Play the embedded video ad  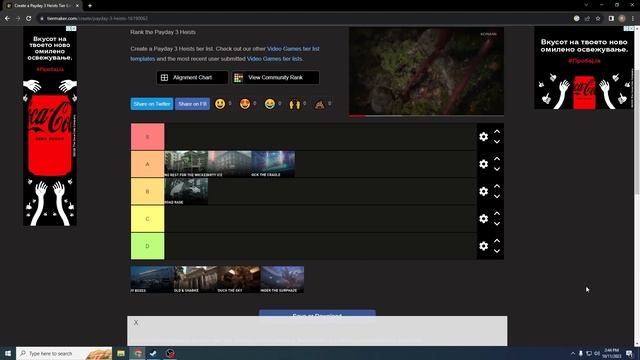click(426, 71)
